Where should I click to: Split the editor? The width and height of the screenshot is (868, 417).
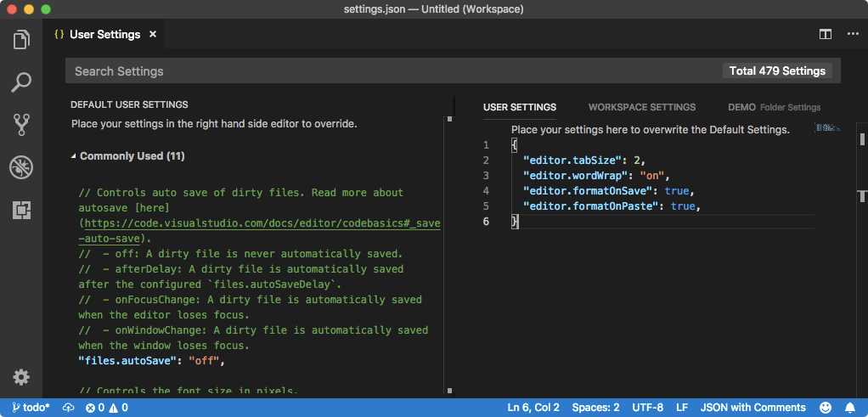[825, 34]
